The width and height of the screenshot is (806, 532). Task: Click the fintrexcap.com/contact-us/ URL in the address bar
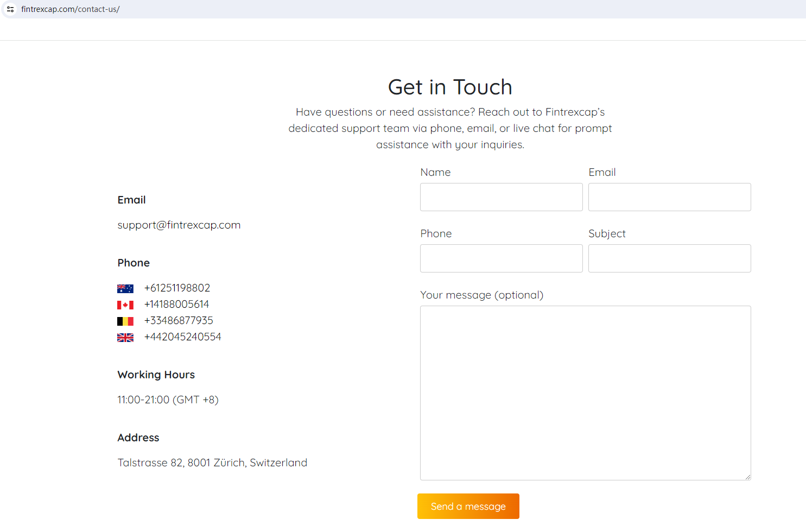pyautogui.click(x=71, y=9)
